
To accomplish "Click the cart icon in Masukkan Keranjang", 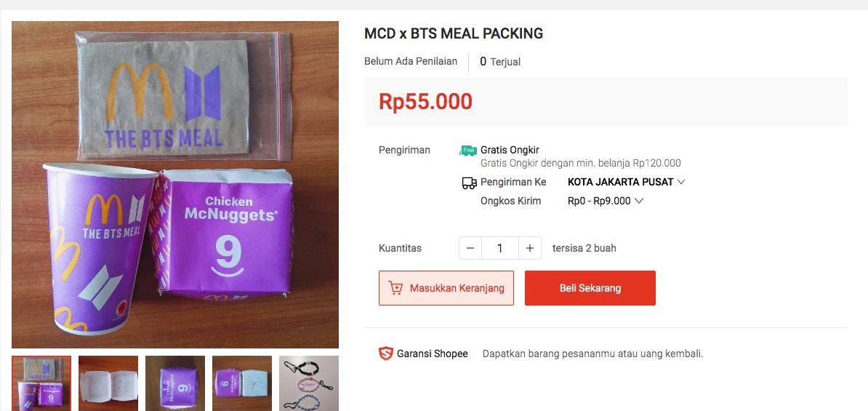I will (396, 288).
